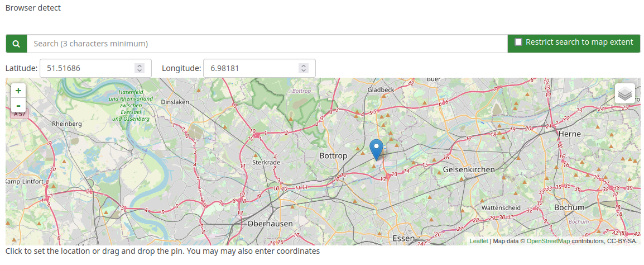Set location at Bochum on the map

tap(569, 207)
